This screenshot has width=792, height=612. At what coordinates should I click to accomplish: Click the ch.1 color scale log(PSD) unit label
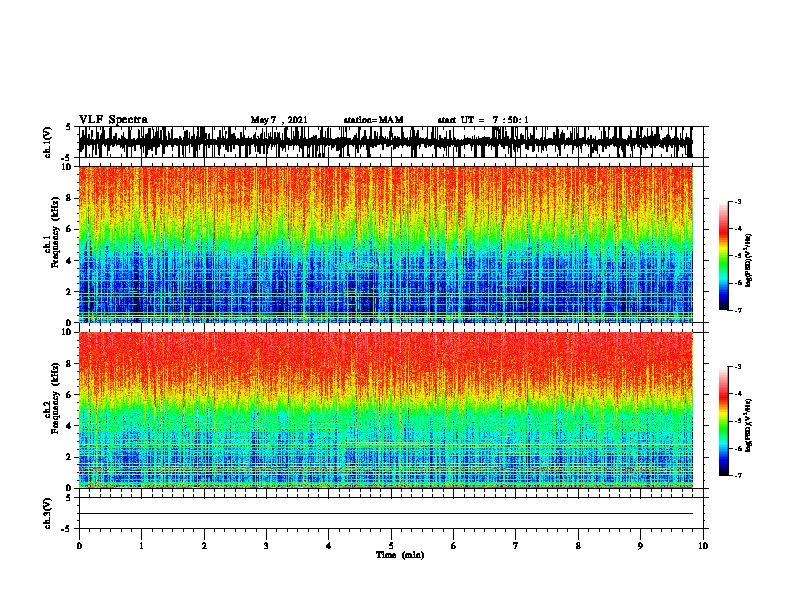pyautogui.click(x=749, y=260)
